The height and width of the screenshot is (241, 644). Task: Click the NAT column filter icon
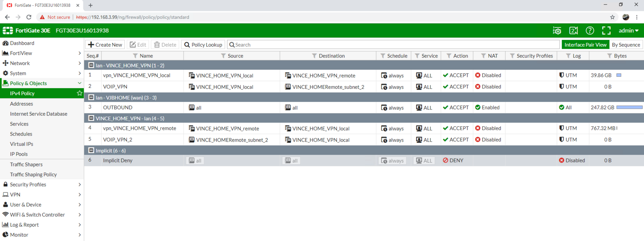pyautogui.click(x=483, y=56)
